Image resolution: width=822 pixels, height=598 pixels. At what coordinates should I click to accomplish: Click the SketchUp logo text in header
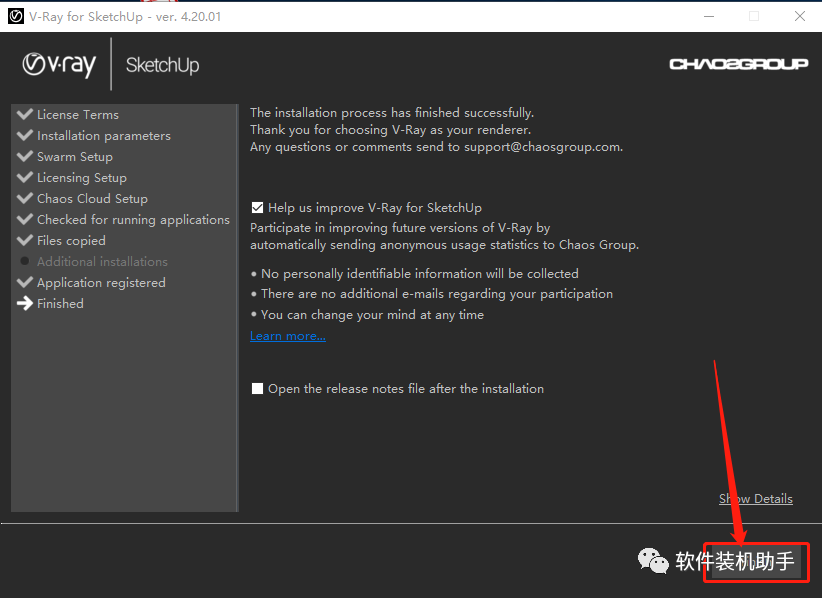click(163, 66)
